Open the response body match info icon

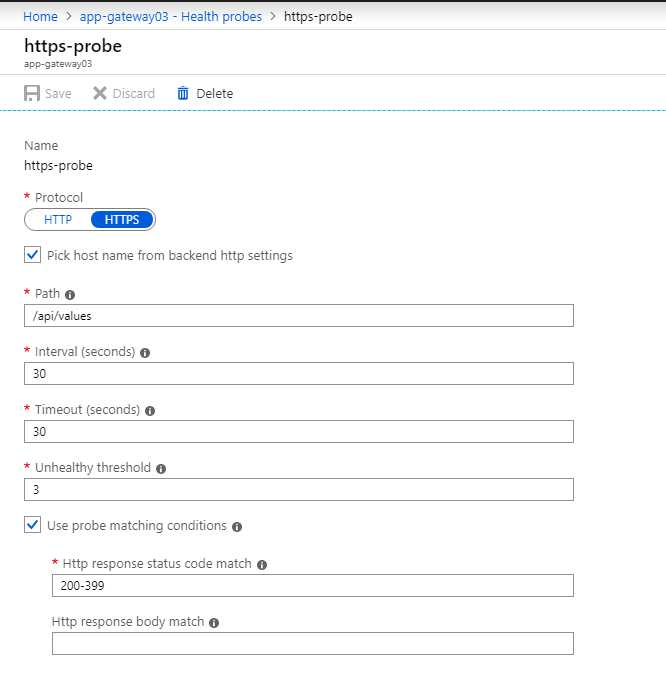[214, 623]
